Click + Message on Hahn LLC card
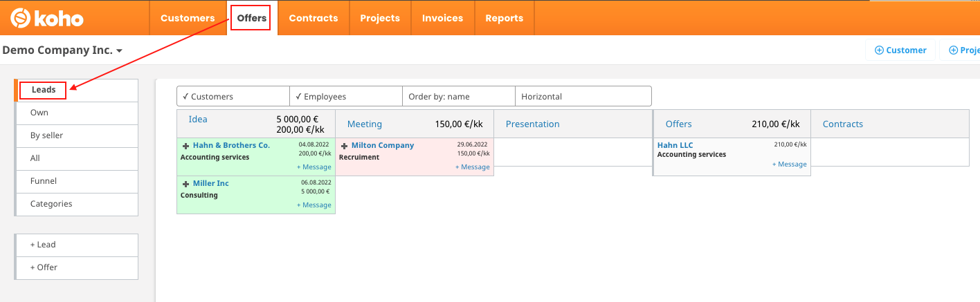This screenshot has width=980, height=302. coord(790,164)
